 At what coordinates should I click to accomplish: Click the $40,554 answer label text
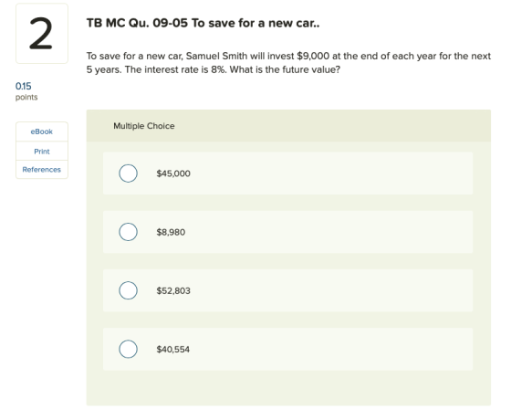(173, 349)
